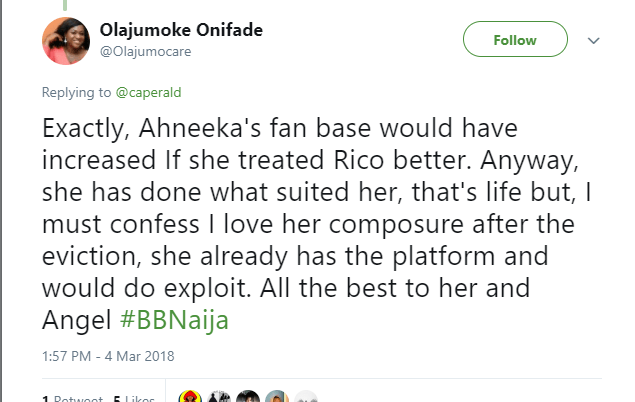
Task: Open the @Olajumocare handle link
Action: (x=144, y=50)
